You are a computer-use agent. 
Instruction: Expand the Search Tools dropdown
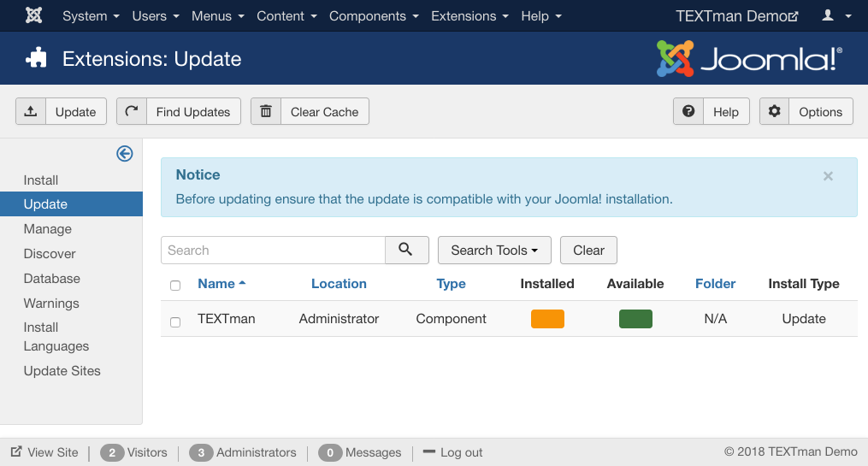tap(494, 251)
